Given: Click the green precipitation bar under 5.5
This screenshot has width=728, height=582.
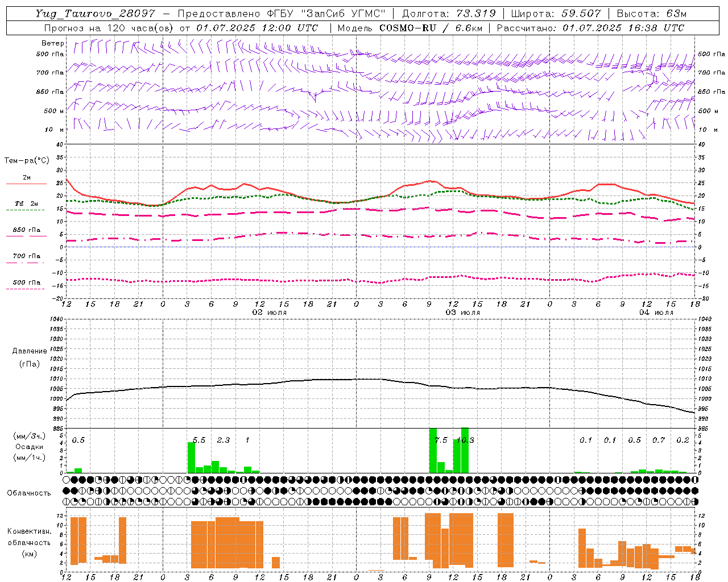Looking at the screenshot, I should click(x=191, y=458).
